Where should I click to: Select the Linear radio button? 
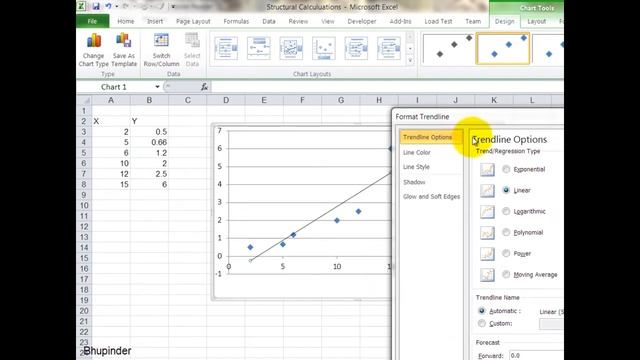coord(506,190)
